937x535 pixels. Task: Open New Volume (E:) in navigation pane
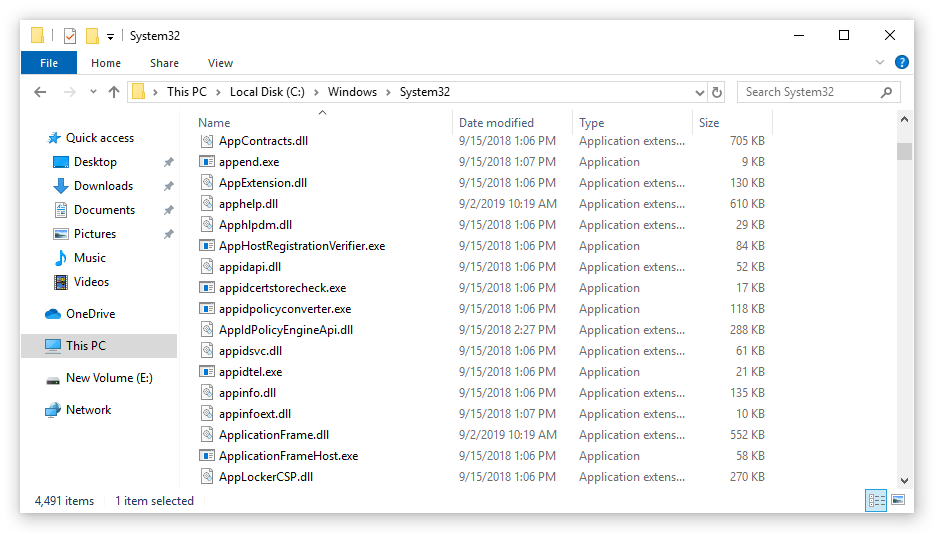click(109, 378)
